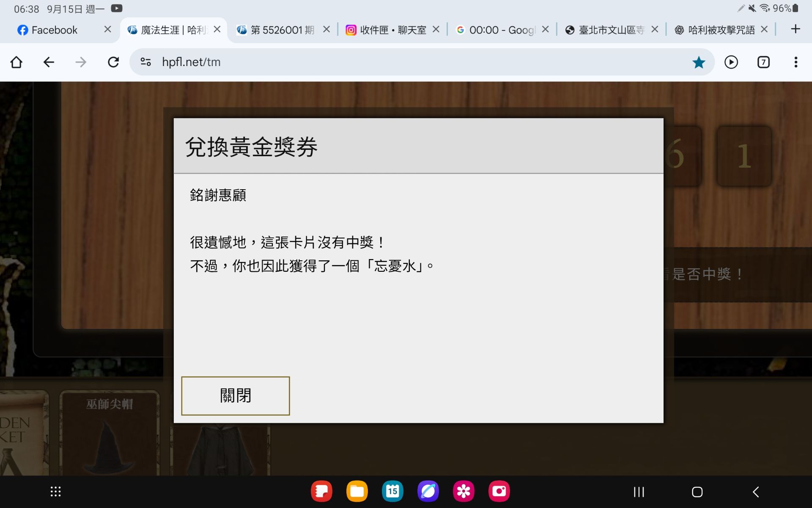812x508 pixels.
Task: Open a new tab with the plus button
Action: [x=795, y=29]
